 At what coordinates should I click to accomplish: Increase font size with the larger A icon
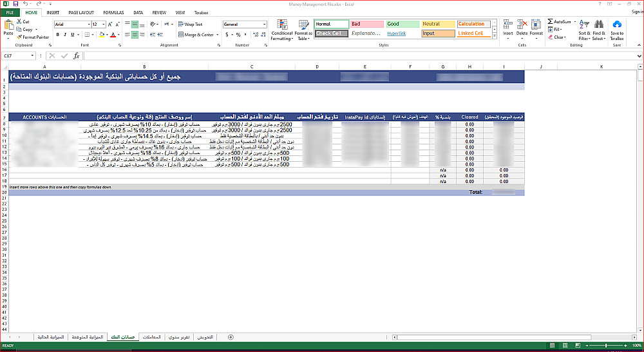pyautogui.click(x=109, y=24)
